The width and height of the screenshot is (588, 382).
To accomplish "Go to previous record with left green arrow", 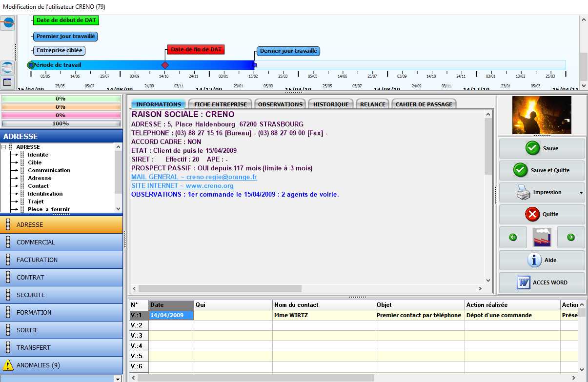I will 513,237.
